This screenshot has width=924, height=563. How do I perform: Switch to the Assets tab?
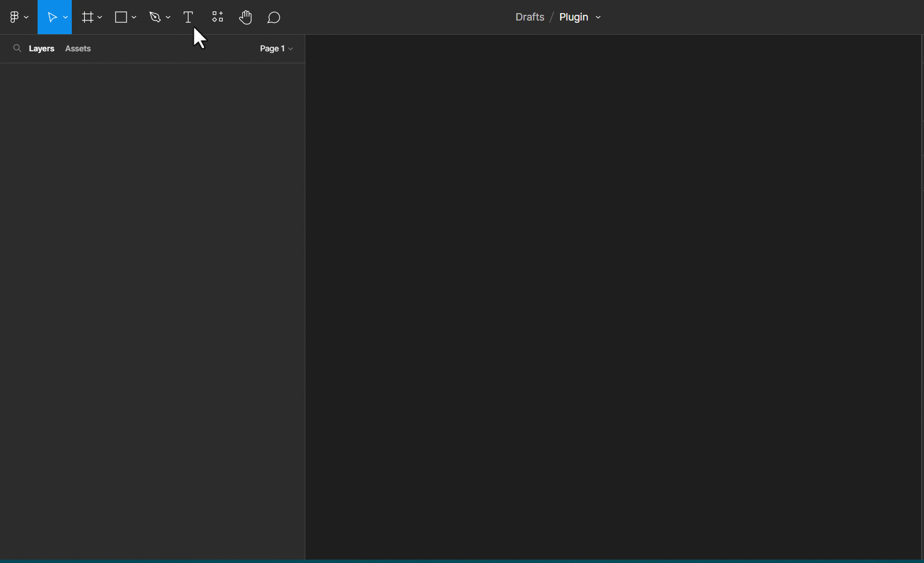(77, 48)
